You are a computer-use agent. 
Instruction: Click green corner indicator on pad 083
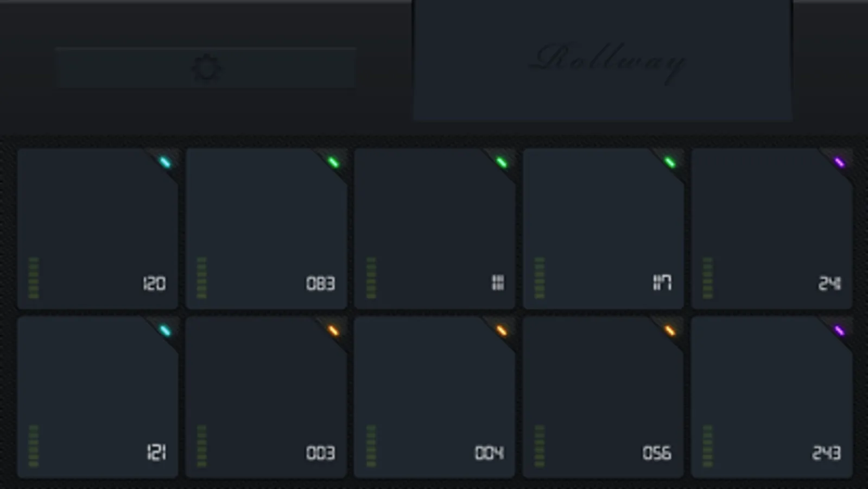coord(333,162)
